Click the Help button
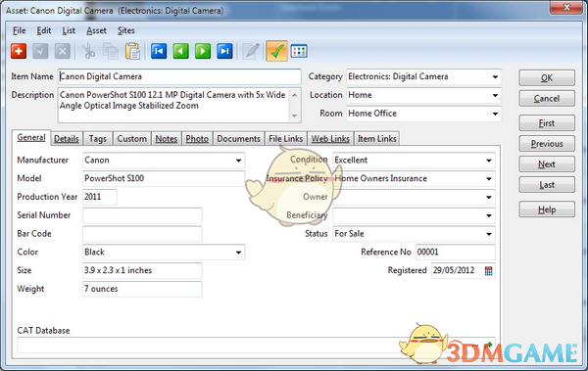 click(547, 209)
